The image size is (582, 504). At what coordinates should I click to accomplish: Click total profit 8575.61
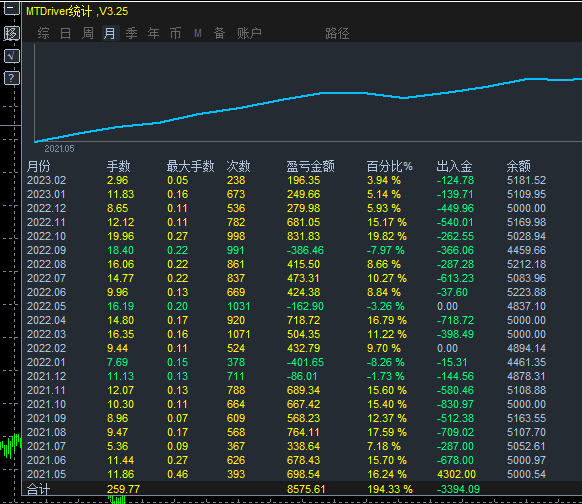pyautogui.click(x=306, y=490)
